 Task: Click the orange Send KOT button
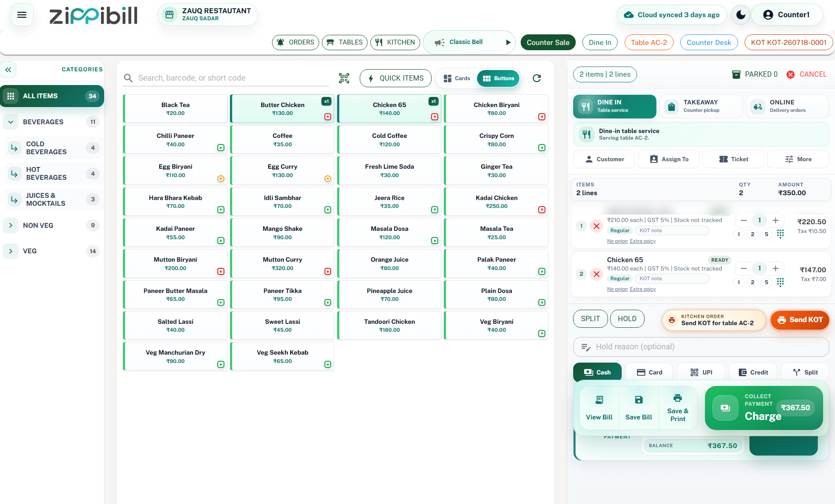coord(800,320)
